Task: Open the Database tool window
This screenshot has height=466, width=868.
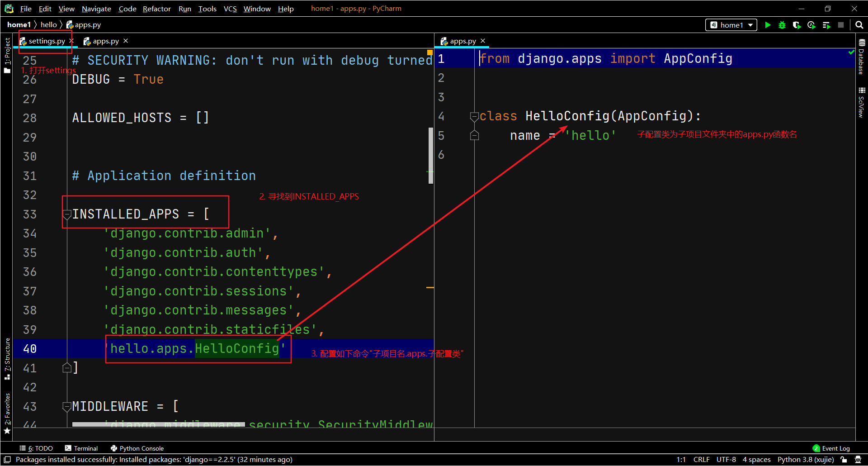Action: (862, 57)
